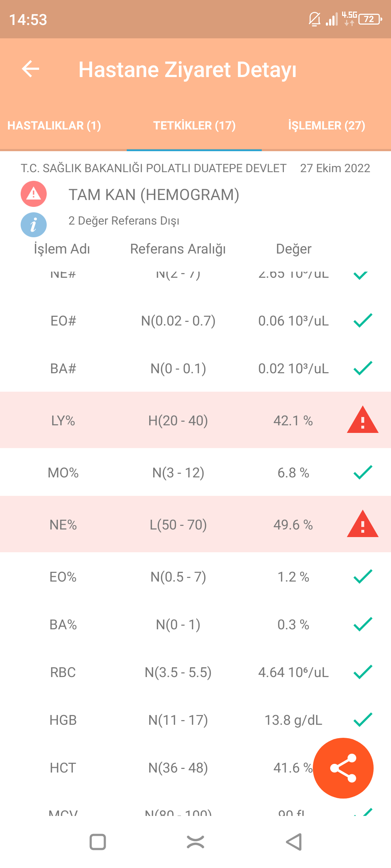This screenshot has width=391, height=868.
Task: Tap the orange share floating button
Action: point(343,768)
